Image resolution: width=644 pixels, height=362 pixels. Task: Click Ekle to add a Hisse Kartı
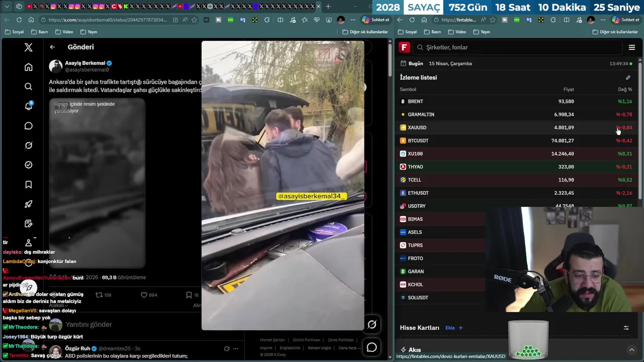[454, 328]
